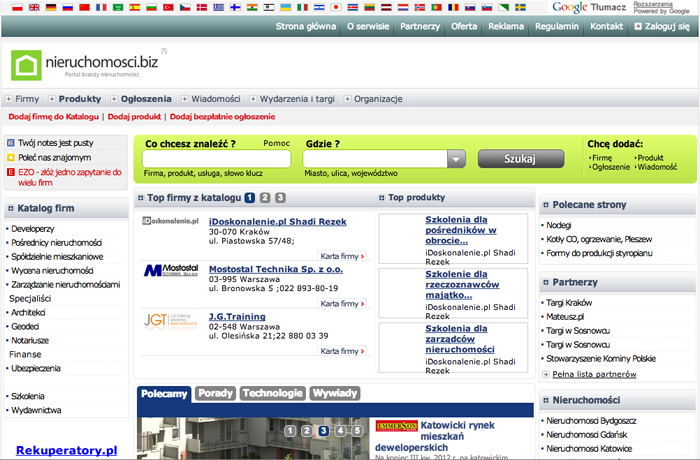
Task: Click the Pomoc help link
Action: pyautogui.click(x=276, y=143)
